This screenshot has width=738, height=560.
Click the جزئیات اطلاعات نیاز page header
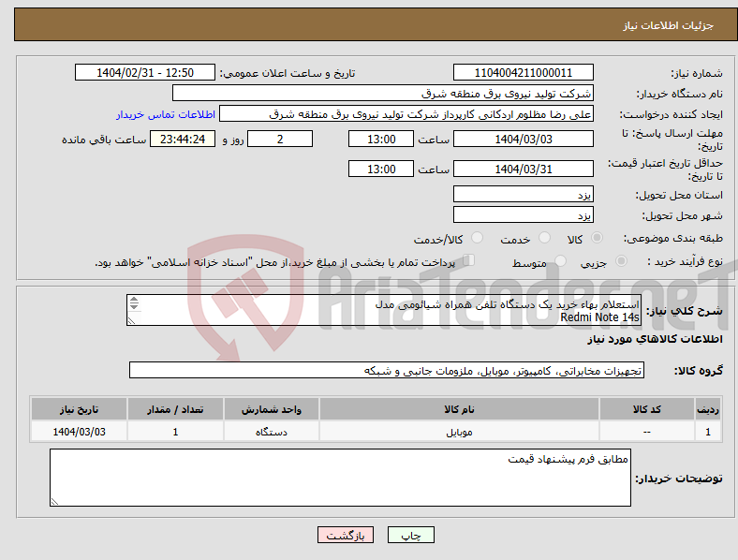coord(668,25)
